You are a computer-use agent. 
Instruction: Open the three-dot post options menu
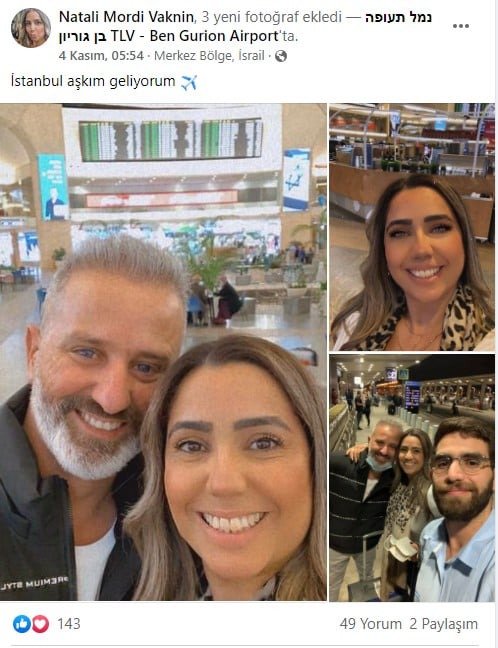(x=460, y=26)
